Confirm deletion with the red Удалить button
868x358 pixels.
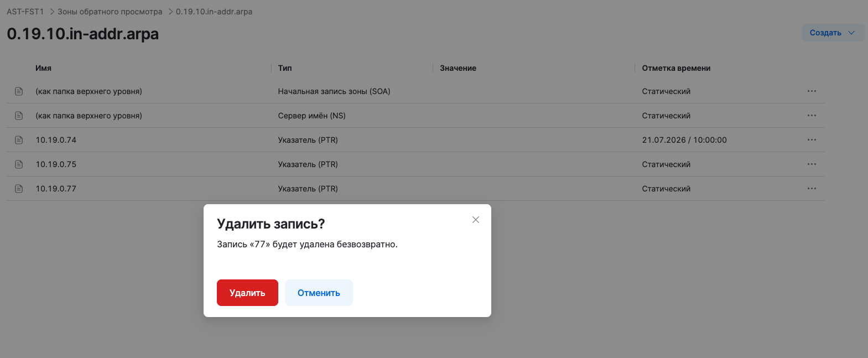[x=247, y=293]
